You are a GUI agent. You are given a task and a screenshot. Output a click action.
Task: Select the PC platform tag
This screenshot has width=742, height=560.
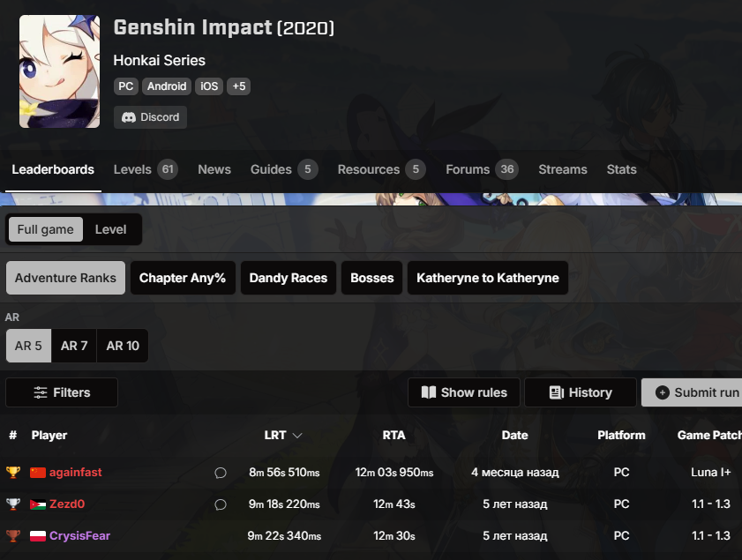[126, 86]
